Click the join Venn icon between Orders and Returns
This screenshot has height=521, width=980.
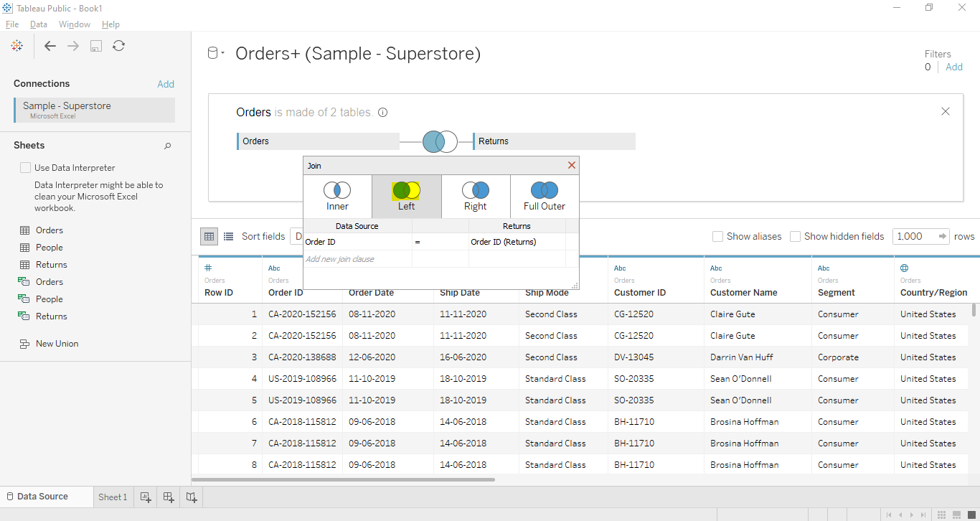tap(440, 141)
